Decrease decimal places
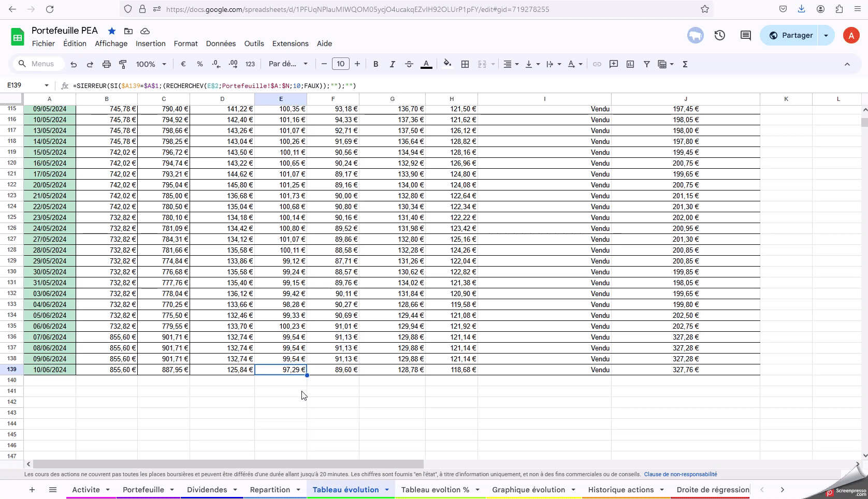Screen dimensions: 868x499 (216, 64)
